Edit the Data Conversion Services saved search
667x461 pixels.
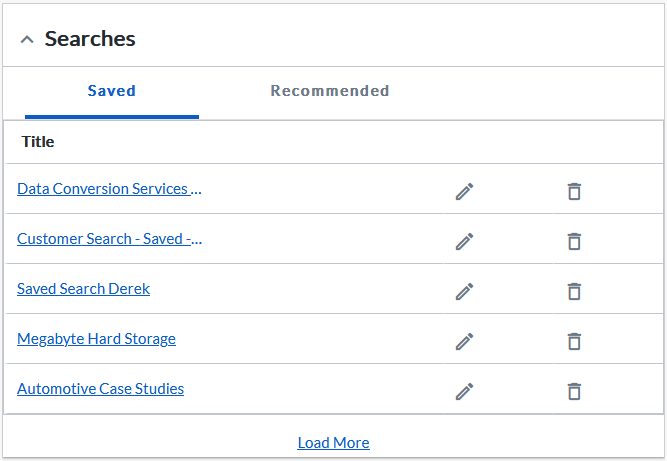(465, 191)
